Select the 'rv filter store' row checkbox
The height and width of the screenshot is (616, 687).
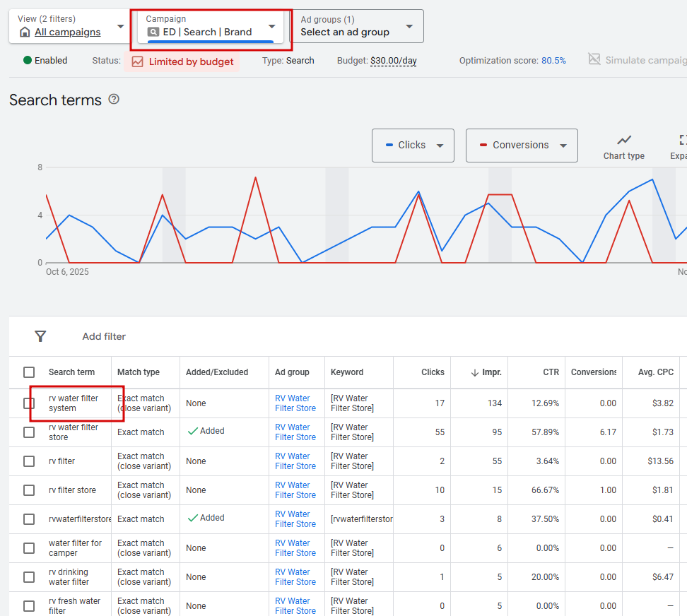coord(29,490)
